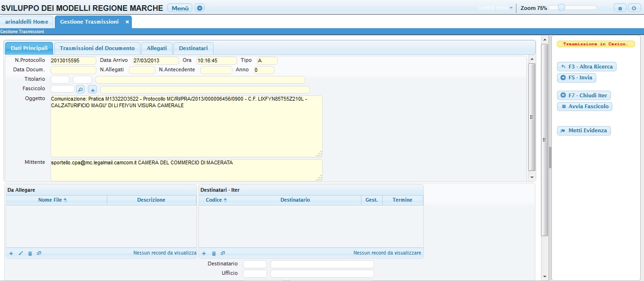Click into the Data Docum. input field

click(x=73, y=70)
